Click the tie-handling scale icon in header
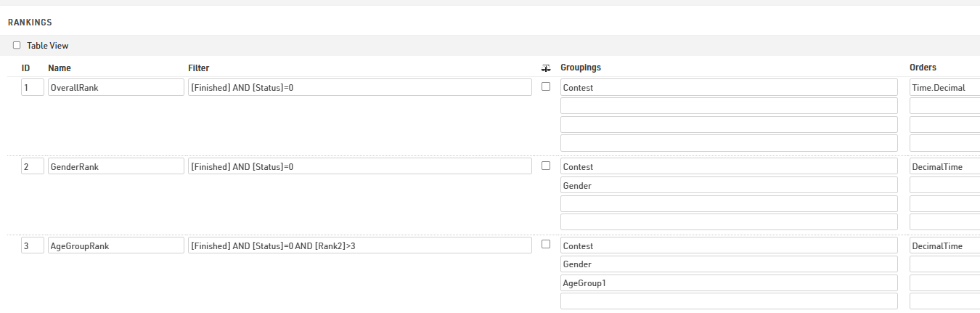Image resolution: width=980 pixels, height=313 pixels. tap(546, 68)
